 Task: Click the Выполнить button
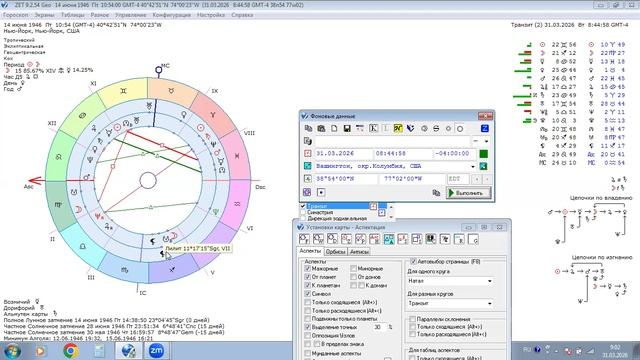468,193
